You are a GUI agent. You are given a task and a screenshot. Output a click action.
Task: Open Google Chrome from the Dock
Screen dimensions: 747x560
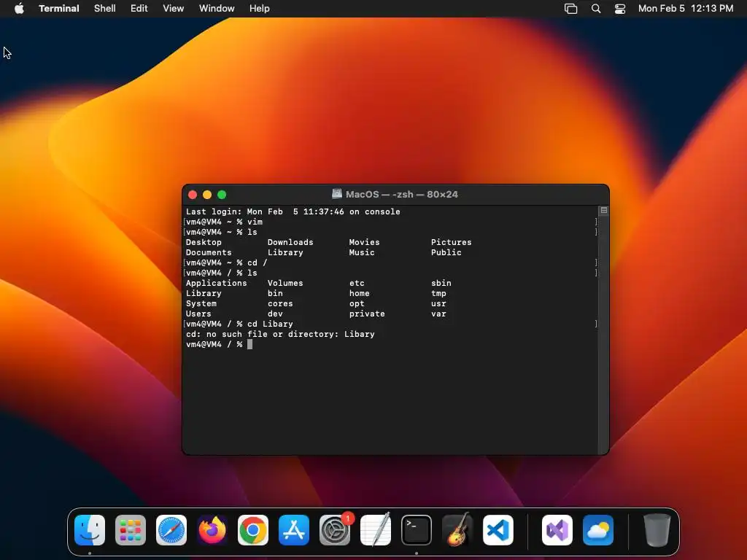tap(253, 530)
